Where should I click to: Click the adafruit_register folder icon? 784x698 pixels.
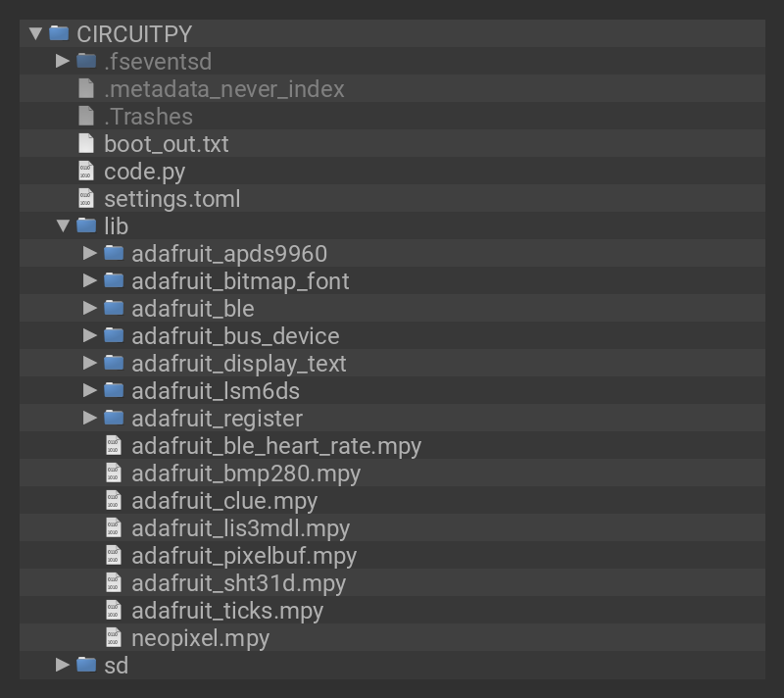114,418
